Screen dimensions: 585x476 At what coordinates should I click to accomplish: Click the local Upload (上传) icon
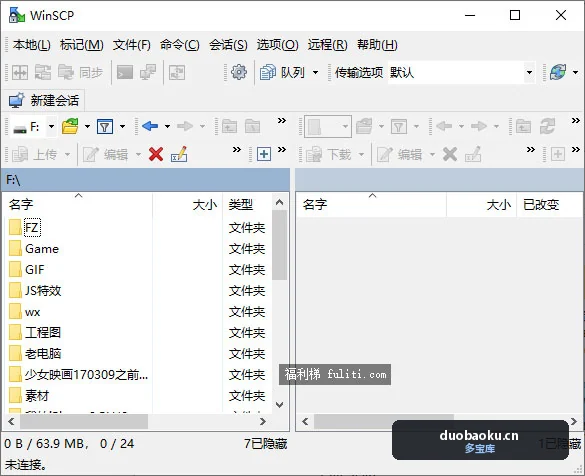click(x=20, y=154)
